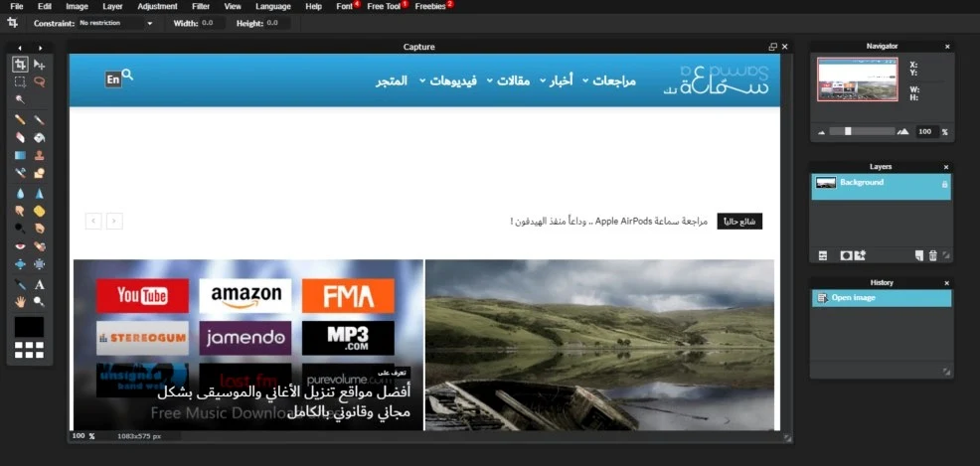Viewport: 980px width, 466px height.
Task: Open layer styles in Layers panel
Action: (860, 255)
